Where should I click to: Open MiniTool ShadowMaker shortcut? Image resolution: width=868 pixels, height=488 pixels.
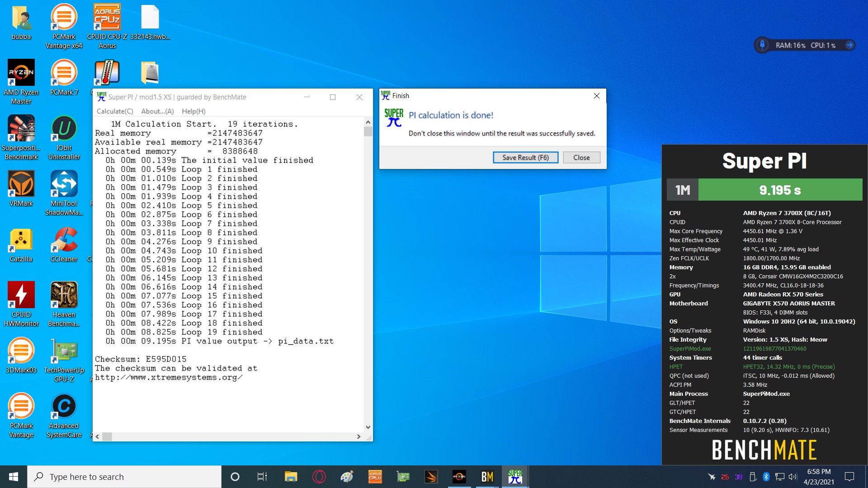(64, 193)
